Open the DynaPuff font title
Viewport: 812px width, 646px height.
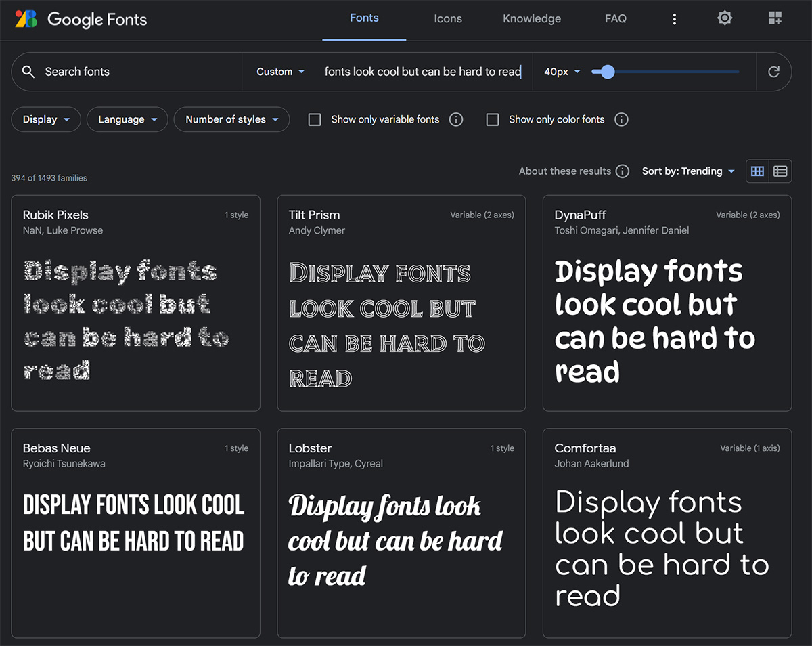[x=581, y=215]
